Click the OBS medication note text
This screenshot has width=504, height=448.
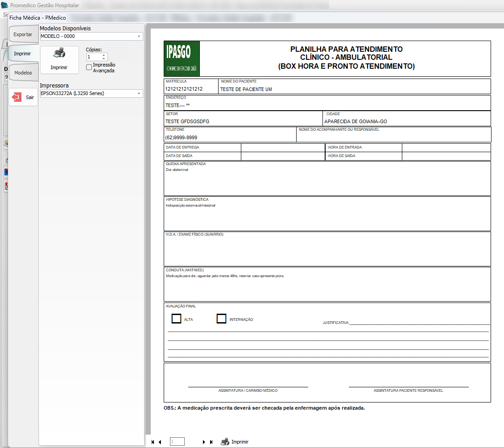click(x=264, y=408)
